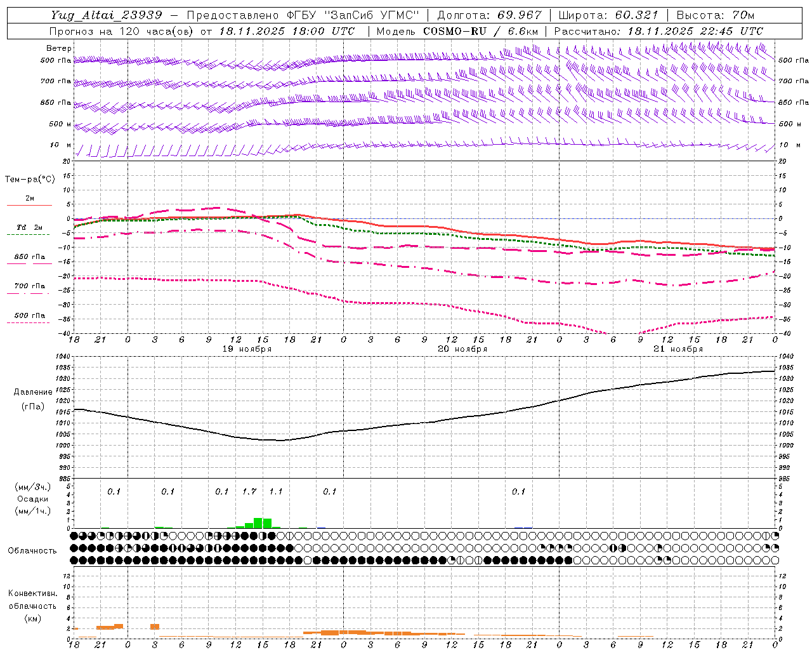Click the Прогноз на 120 часа(ов) text
Viewport: 812px width, 650px height.
(x=122, y=31)
